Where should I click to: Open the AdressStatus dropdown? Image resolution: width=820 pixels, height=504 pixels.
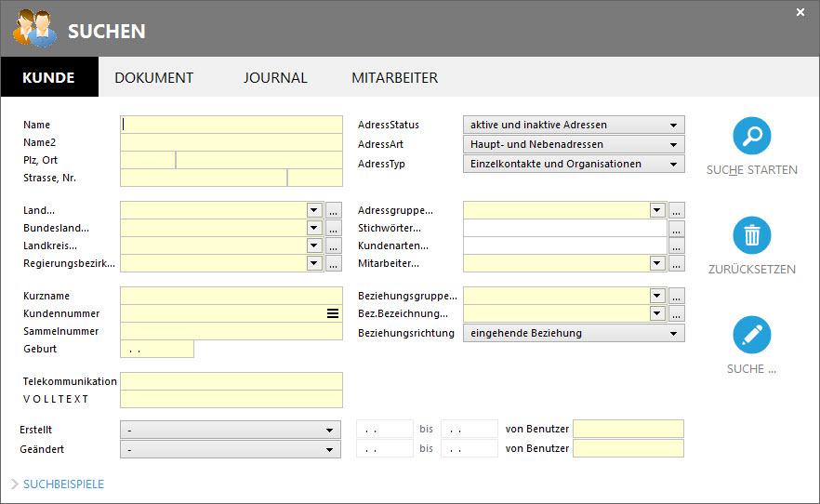click(573, 126)
